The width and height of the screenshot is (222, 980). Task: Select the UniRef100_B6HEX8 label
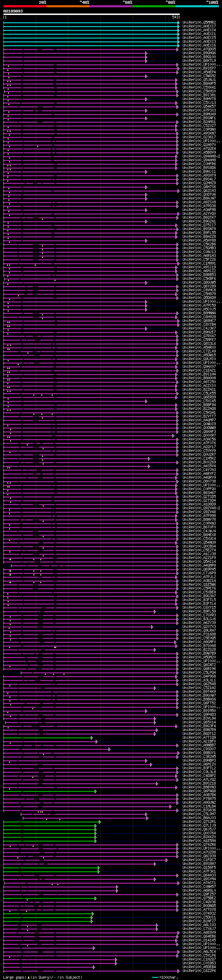[x=199, y=535]
